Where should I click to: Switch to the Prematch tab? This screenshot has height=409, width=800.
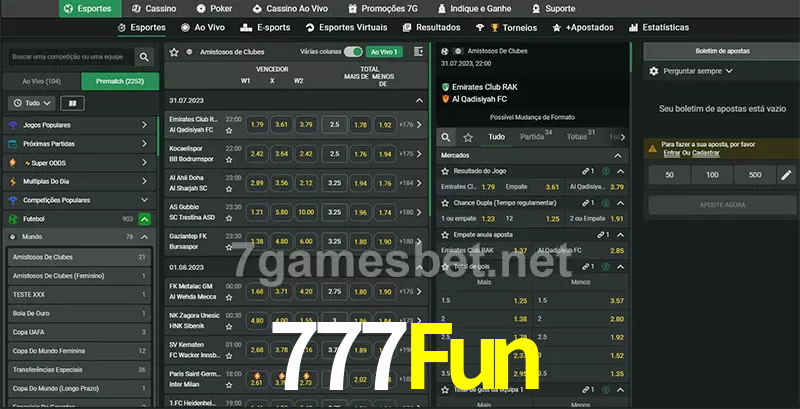point(118,81)
